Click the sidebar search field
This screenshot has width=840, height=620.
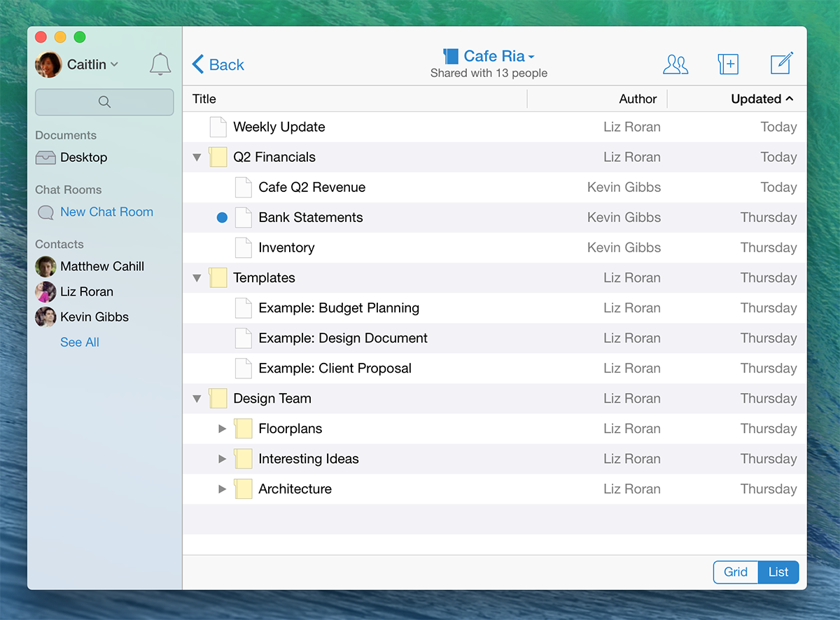104,102
